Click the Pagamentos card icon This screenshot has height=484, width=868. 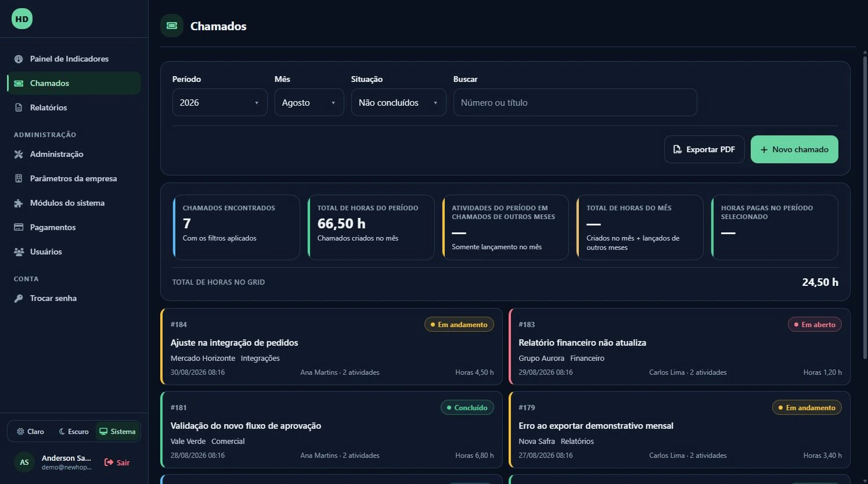[x=19, y=227]
